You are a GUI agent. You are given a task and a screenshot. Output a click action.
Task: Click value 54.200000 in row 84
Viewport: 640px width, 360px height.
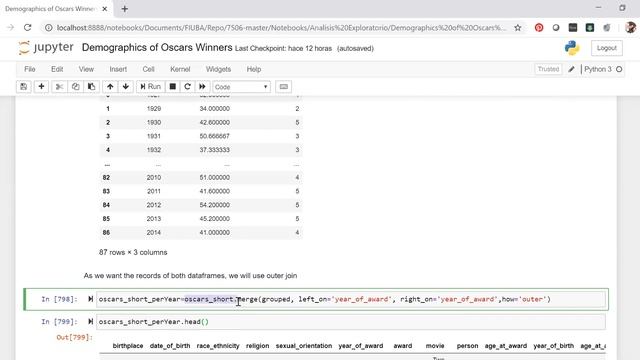click(215, 205)
